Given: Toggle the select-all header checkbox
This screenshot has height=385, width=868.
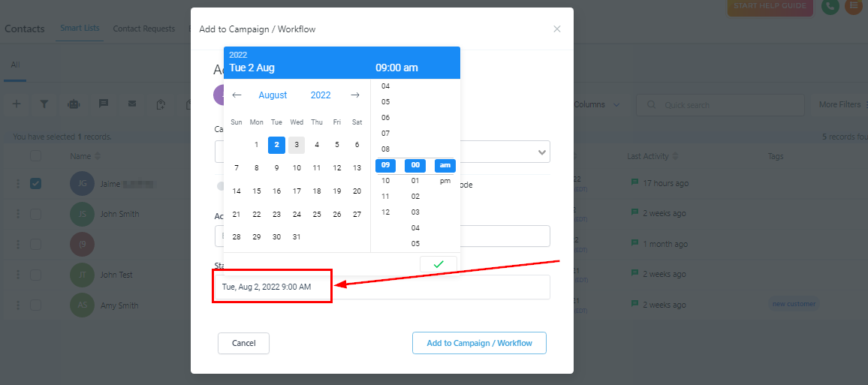Looking at the screenshot, I should (35, 156).
